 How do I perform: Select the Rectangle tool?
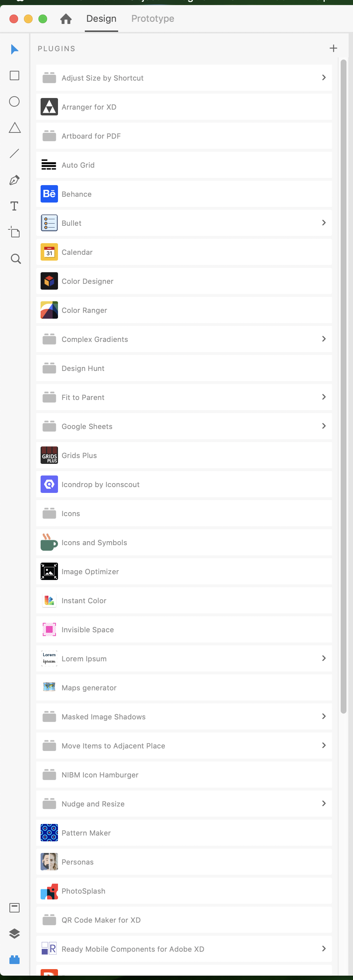tap(14, 75)
